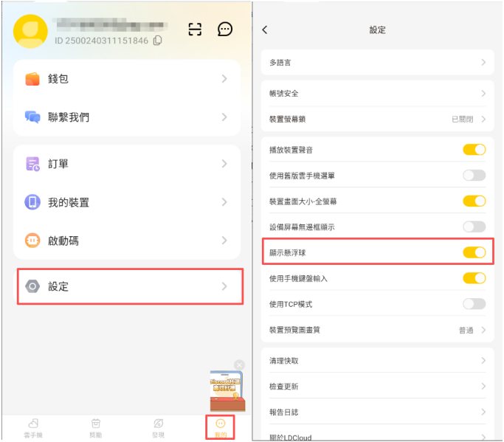Switch to 雲手機 bottom tab
The image size is (504, 442).
33,427
